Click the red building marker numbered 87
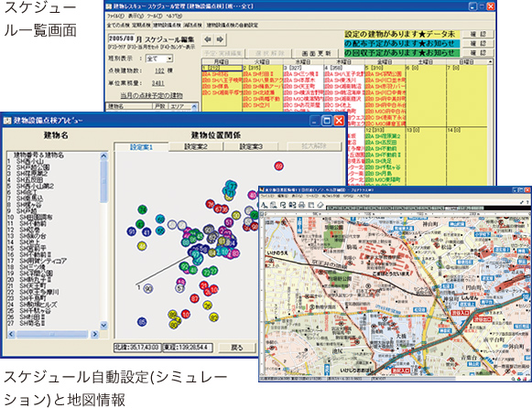This screenshot has height=408, width=532. point(194,298)
